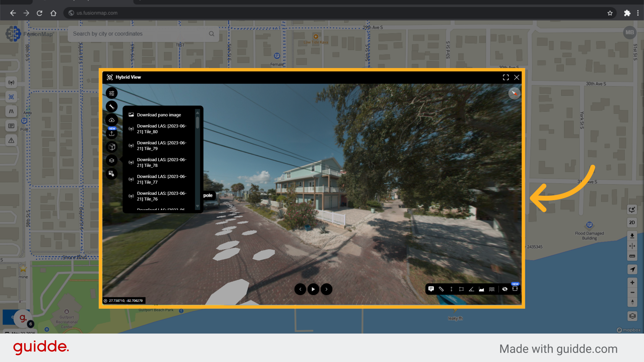
Task: Select the angle measurement tool
Action: coord(472,289)
